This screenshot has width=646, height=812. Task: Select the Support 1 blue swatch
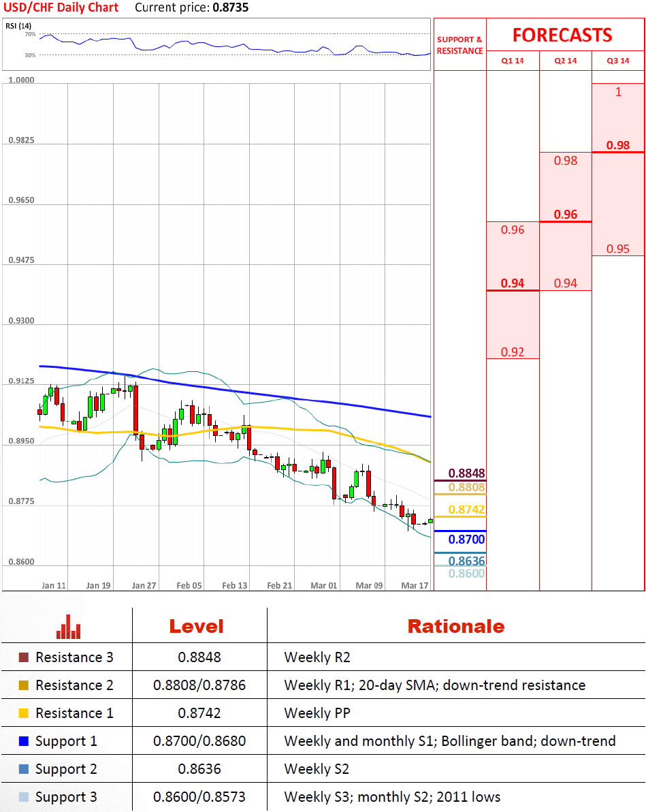pos(23,741)
